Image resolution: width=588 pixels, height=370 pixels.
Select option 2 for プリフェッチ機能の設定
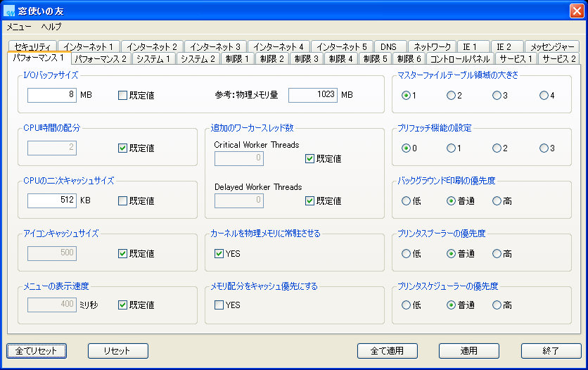tap(497, 148)
